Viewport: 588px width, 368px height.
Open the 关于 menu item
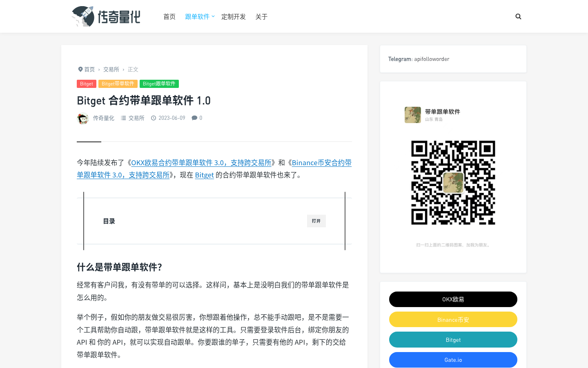(x=261, y=16)
